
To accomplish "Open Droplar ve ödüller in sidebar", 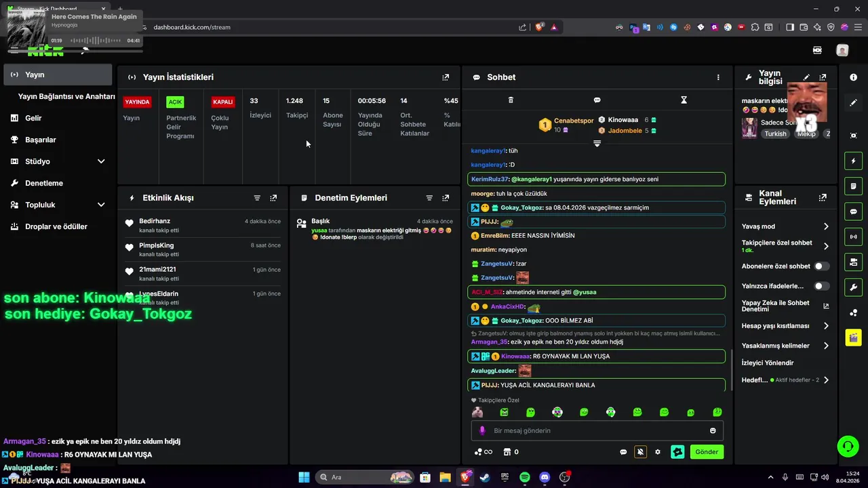I will coord(56,226).
